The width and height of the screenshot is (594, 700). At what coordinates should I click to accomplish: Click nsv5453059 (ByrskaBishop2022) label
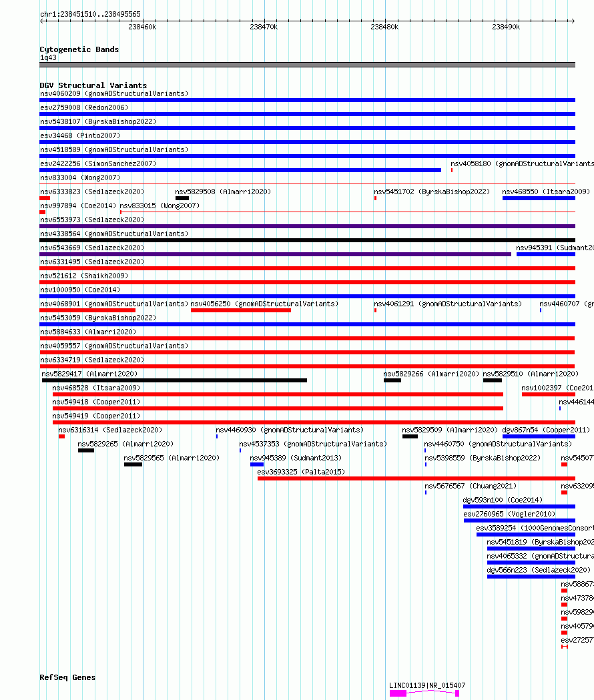(98, 318)
